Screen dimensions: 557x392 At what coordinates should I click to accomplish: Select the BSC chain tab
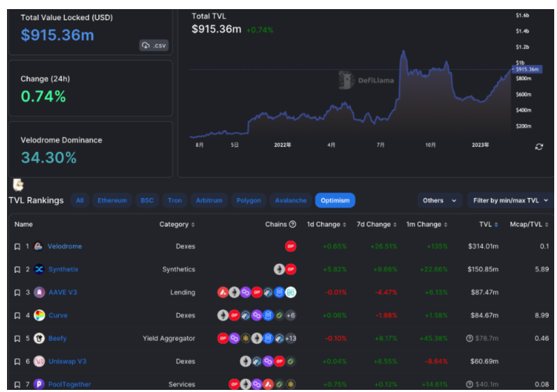pyautogui.click(x=147, y=200)
